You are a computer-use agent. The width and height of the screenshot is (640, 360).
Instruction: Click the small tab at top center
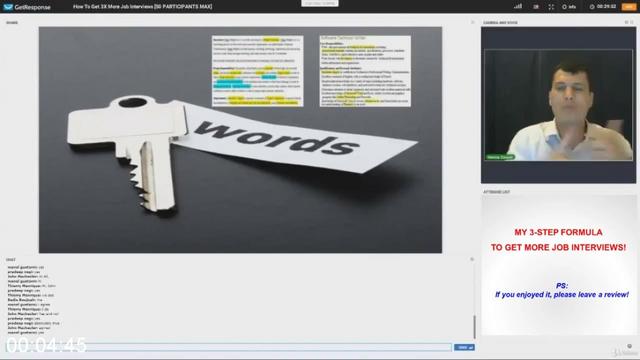coord(320,3)
